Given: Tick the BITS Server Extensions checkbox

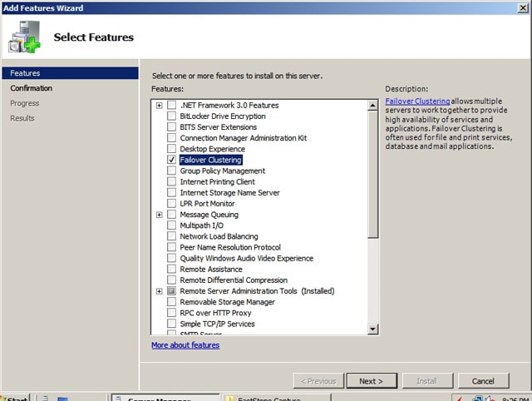Looking at the screenshot, I should 172,127.
